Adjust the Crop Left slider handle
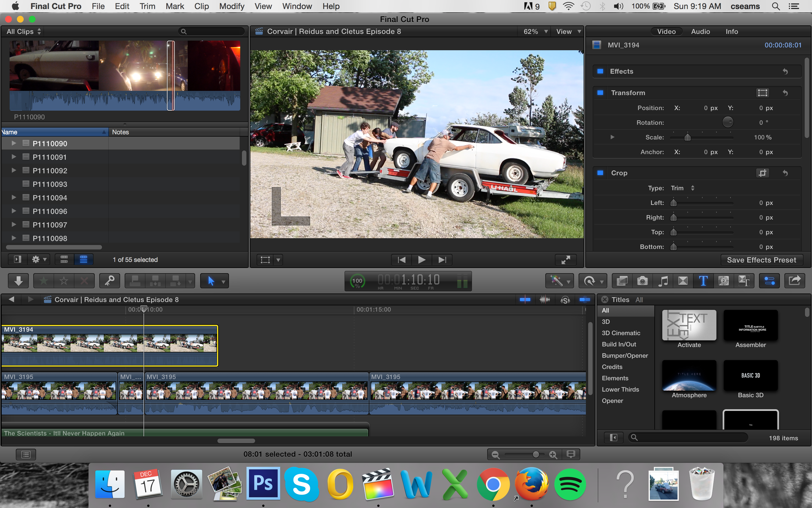This screenshot has height=508, width=812. [x=673, y=203]
